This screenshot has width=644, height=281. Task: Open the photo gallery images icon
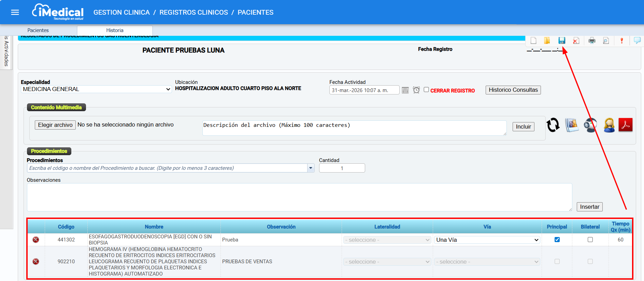(572, 125)
